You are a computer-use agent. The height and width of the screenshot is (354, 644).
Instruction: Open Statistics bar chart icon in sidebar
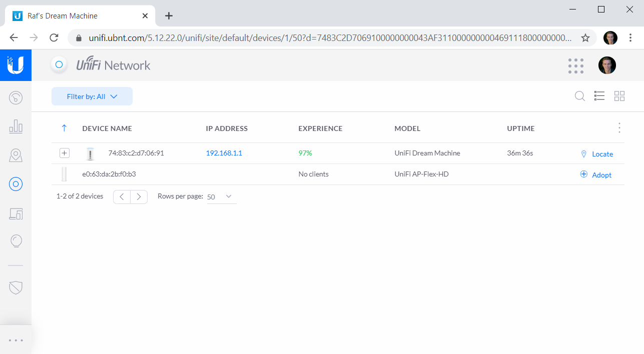pos(16,126)
